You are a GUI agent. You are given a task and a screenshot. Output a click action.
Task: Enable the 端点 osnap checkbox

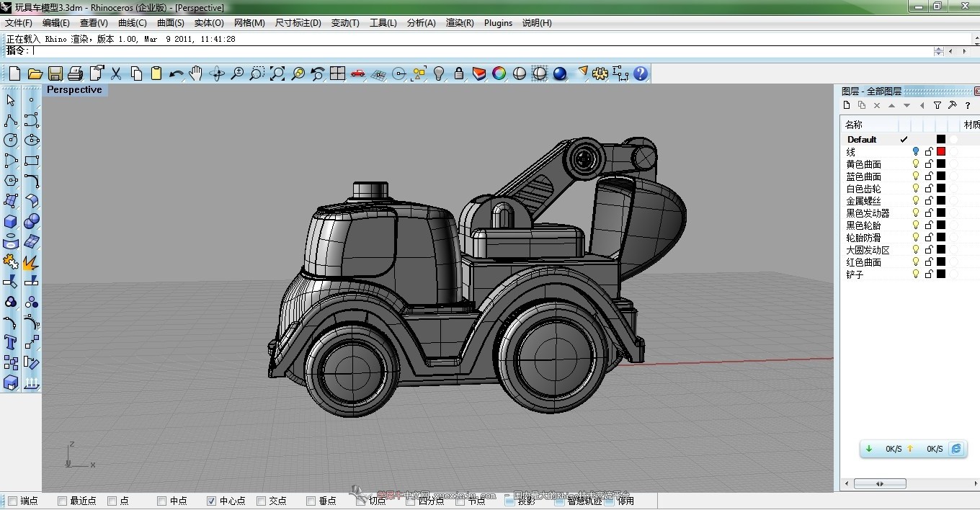[12, 501]
